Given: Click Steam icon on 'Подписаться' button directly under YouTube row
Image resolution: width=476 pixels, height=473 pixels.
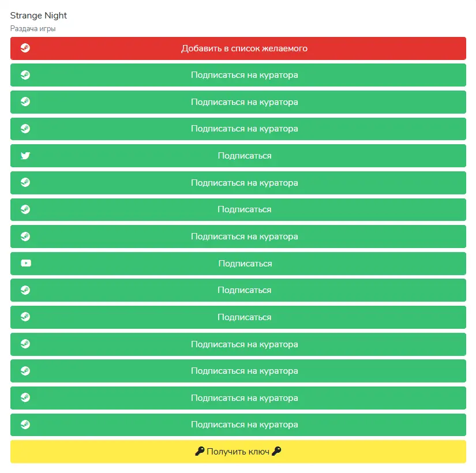Looking at the screenshot, I should [x=25, y=290].
